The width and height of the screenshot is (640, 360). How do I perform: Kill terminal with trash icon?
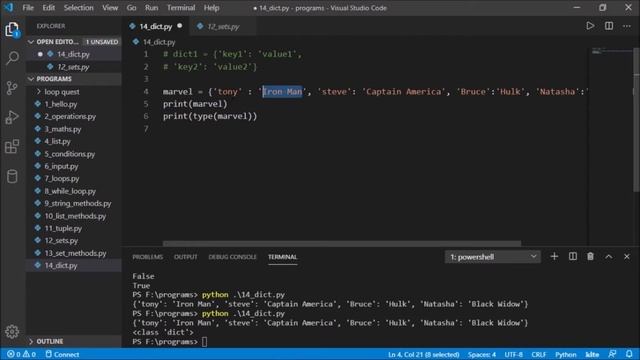point(590,257)
